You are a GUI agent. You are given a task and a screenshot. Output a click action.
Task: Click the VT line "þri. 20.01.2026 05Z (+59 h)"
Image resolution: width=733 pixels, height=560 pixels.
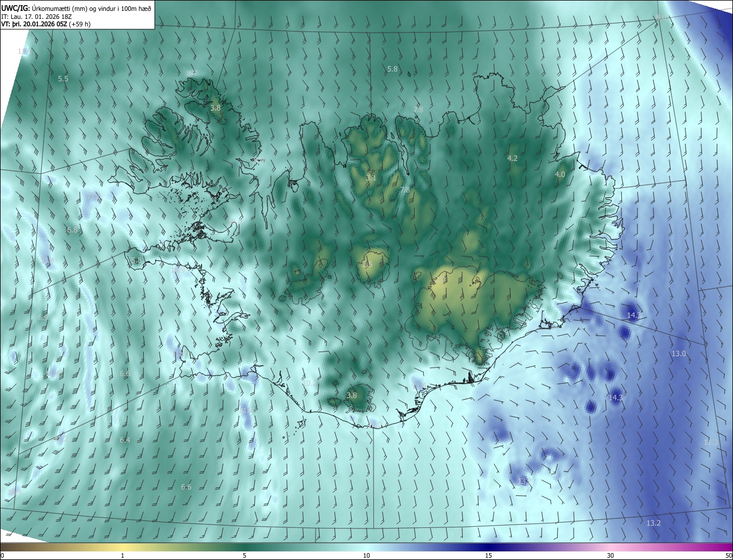(50, 24)
